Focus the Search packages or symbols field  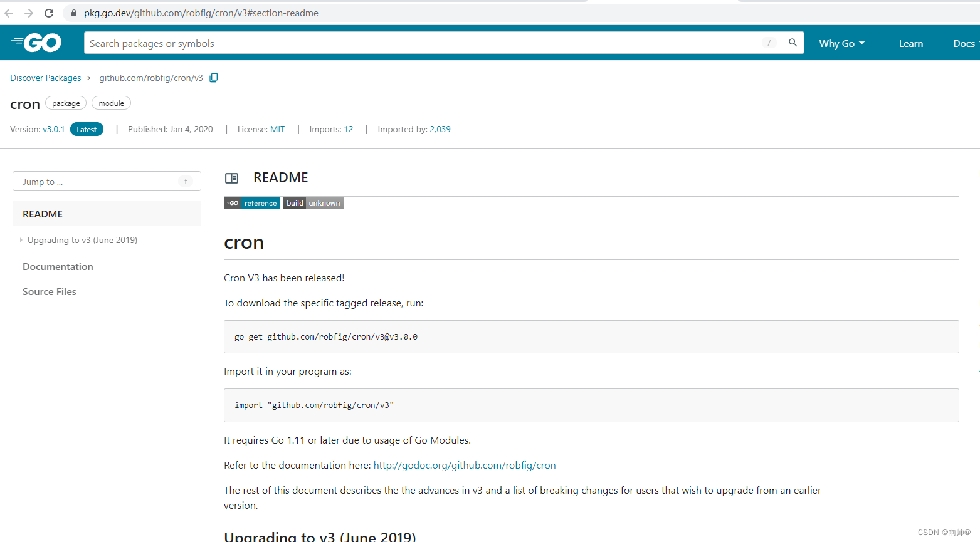[433, 43]
